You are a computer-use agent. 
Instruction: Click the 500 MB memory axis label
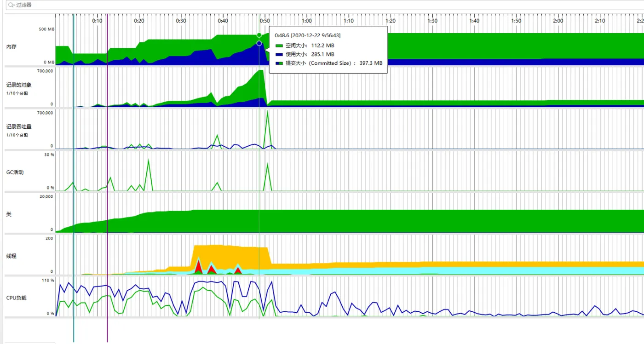[46, 29]
